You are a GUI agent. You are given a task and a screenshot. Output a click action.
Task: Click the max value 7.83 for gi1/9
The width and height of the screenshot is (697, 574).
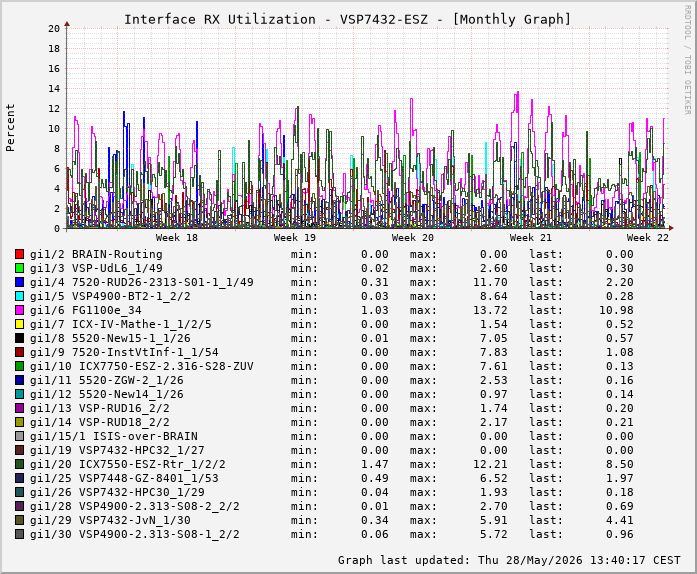tap(494, 353)
